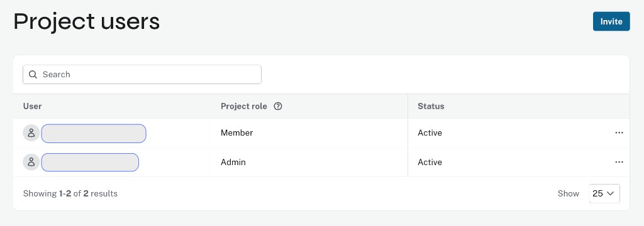Open the Show 25 results dropdown

click(x=604, y=193)
